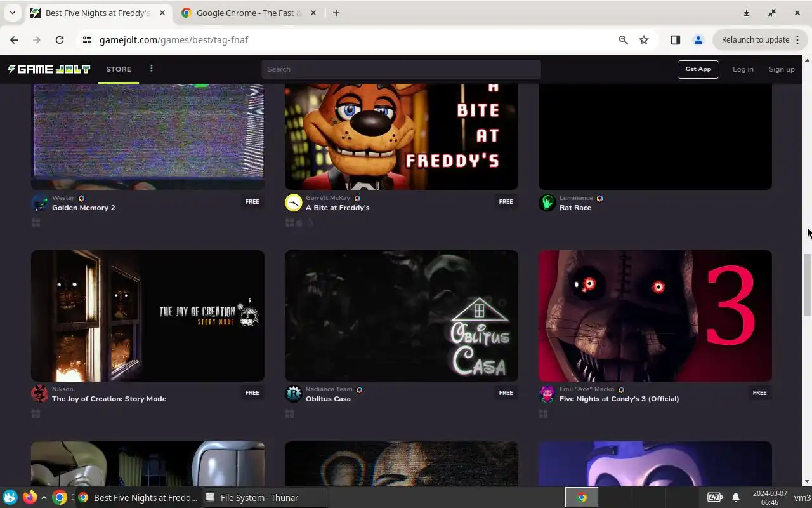Open Nikson's red avatar icon
Screen dimensions: 812x508
coord(39,394)
